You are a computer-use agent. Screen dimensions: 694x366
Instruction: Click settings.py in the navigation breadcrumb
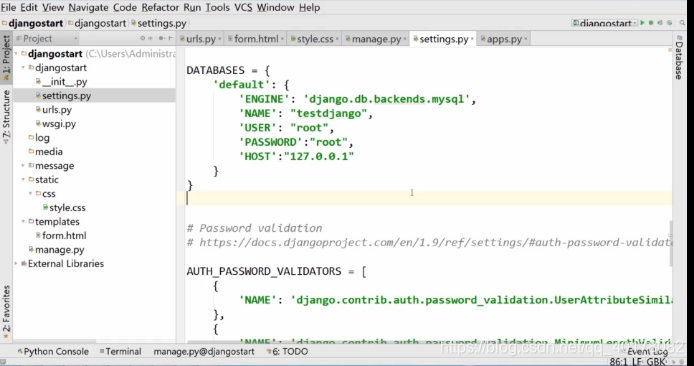tap(158, 23)
